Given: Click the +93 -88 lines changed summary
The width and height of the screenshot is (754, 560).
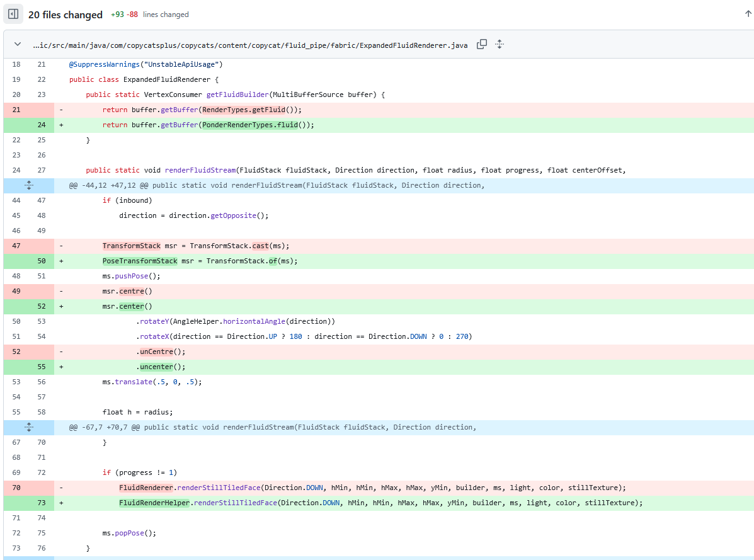Looking at the screenshot, I should (149, 14).
